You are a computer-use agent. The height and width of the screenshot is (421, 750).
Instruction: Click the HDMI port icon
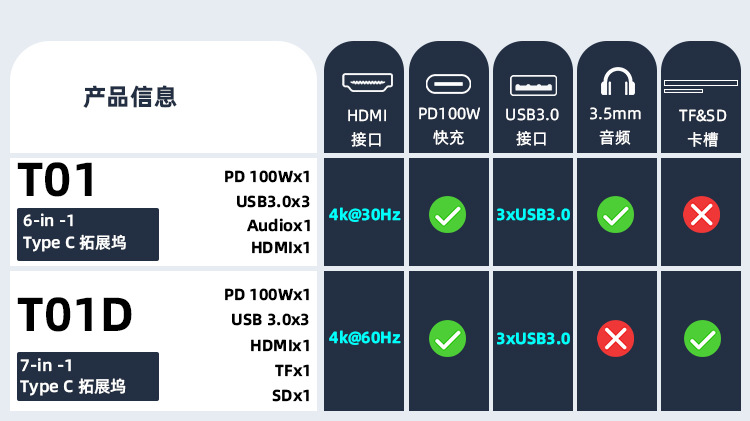pos(365,82)
